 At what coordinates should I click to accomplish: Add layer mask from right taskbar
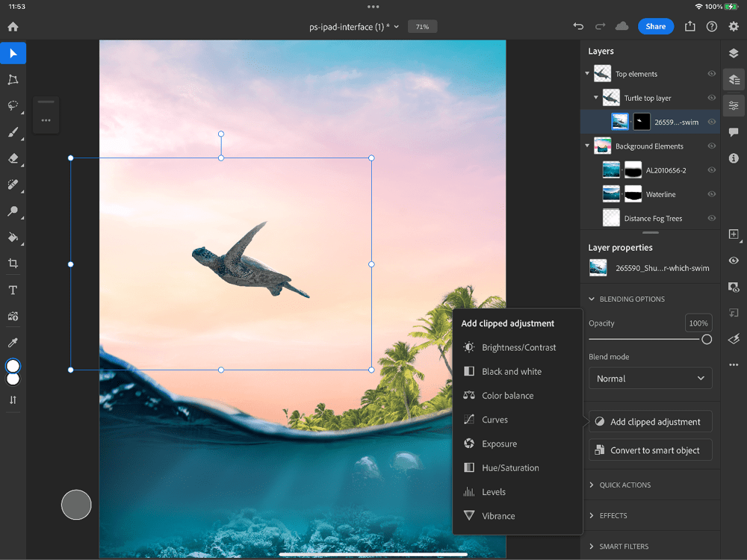734,287
